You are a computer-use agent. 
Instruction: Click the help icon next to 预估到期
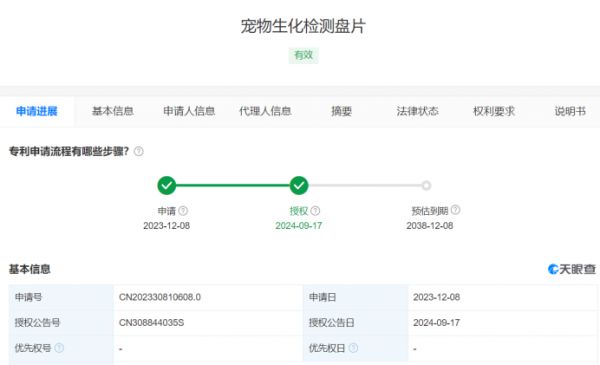[x=455, y=210]
